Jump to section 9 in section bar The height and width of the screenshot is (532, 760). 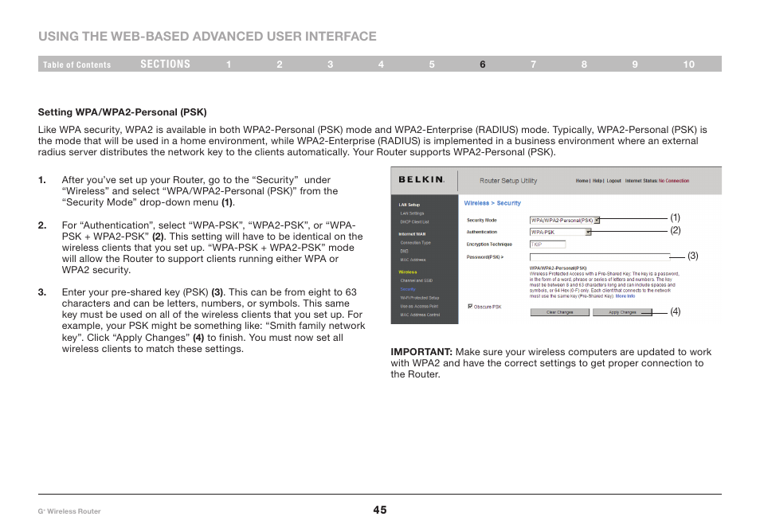(635, 65)
